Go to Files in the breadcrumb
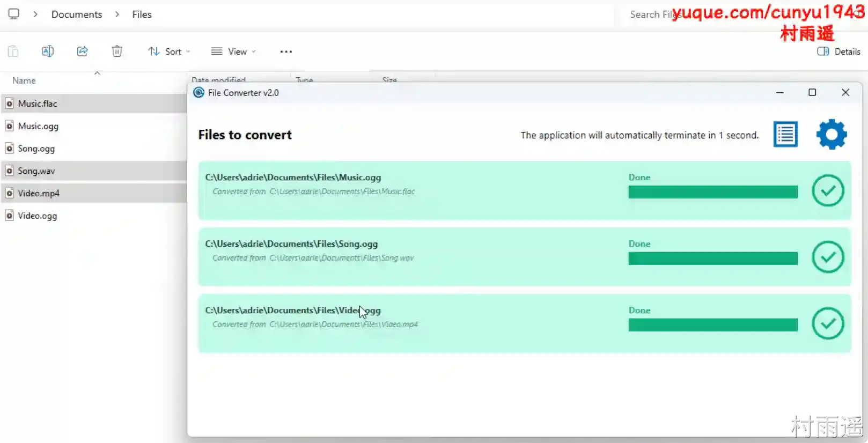Viewport: 868px width, 443px height. [142, 14]
